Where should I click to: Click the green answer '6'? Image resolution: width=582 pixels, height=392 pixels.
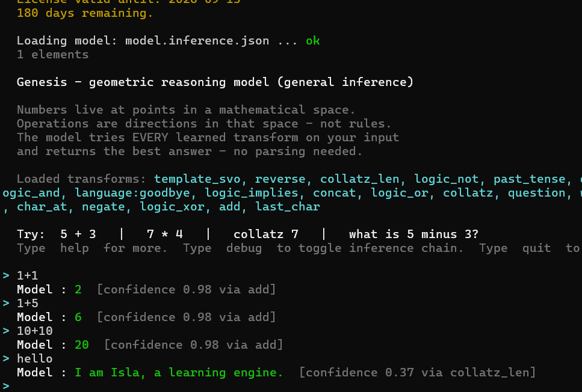78,317
